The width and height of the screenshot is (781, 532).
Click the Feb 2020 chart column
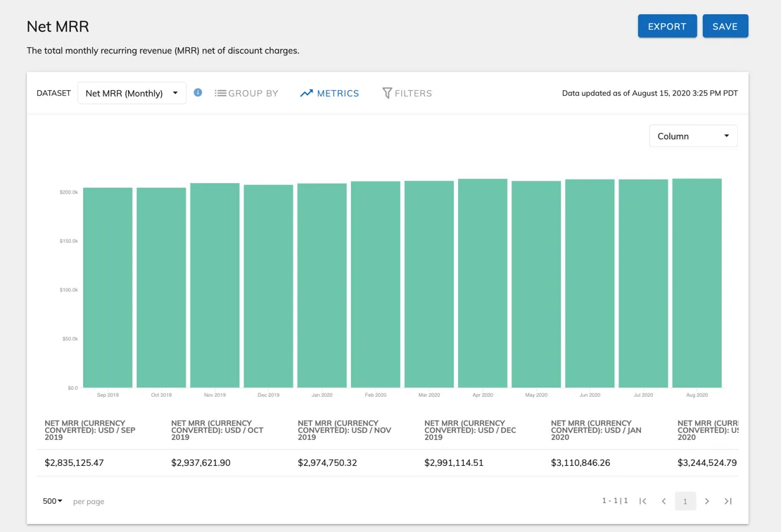376,284
